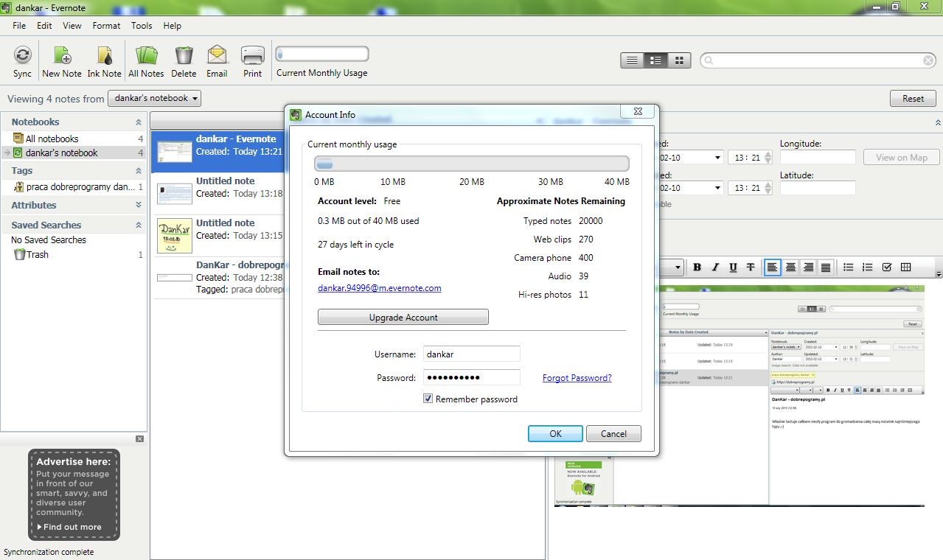Apply Strikethrough formatting in note editor
Image resolution: width=943 pixels, height=560 pixels.
tap(751, 267)
